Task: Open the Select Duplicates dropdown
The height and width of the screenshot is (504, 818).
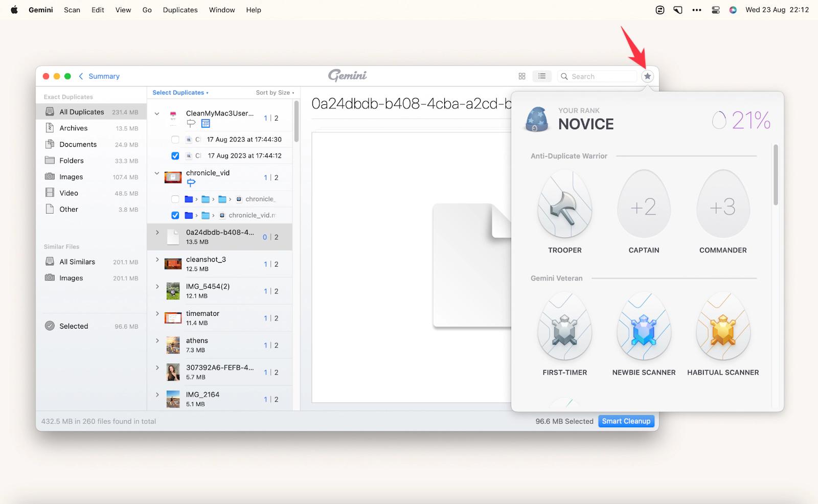Action: pos(180,93)
